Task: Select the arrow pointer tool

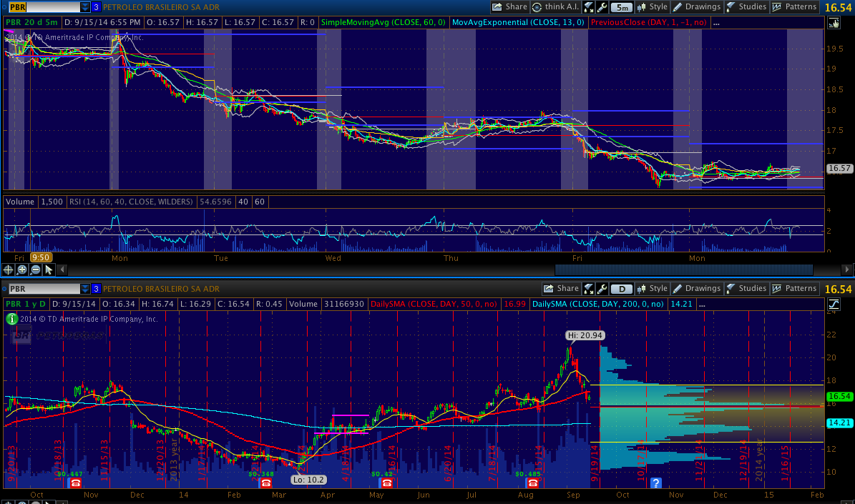Action: (49, 270)
